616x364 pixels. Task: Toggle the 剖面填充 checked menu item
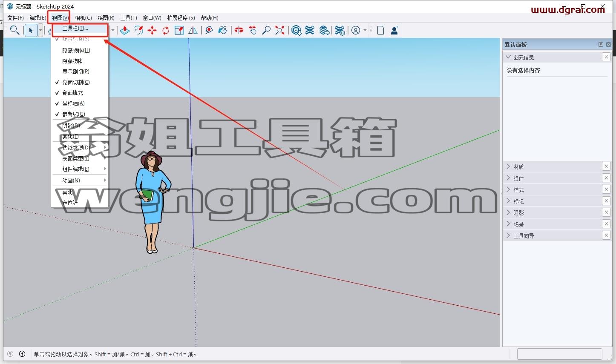(x=80, y=93)
